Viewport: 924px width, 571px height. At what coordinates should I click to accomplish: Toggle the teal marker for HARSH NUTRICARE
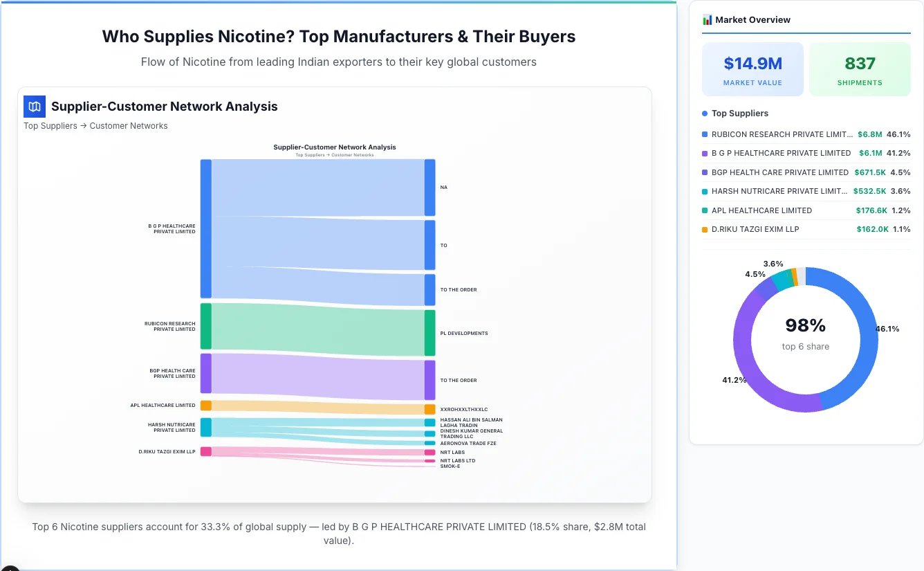point(705,191)
